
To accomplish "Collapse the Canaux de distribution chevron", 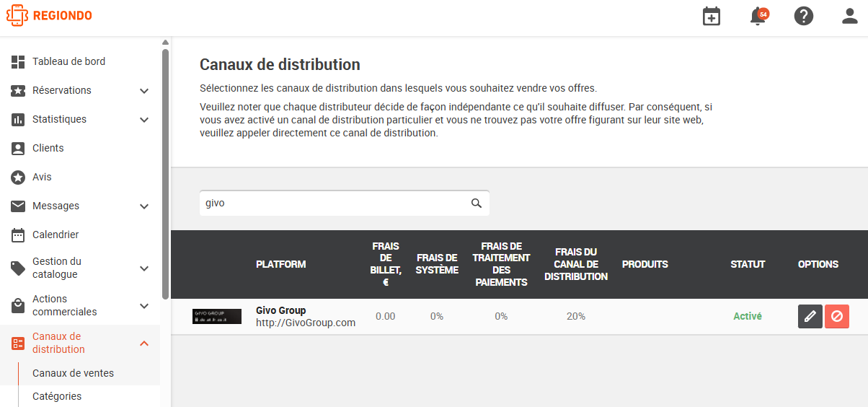I will [144, 343].
